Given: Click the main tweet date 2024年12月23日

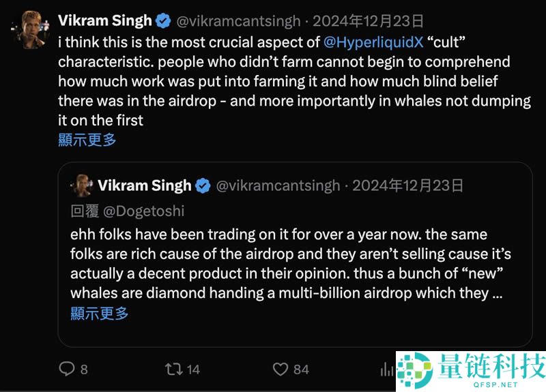Looking at the screenshot, I should click(368, 22).
